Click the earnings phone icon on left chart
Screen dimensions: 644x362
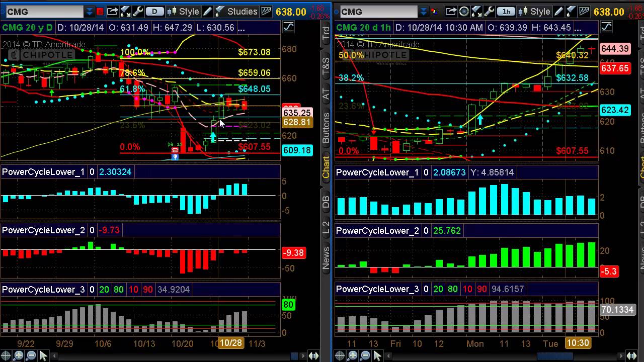(175, 150)
